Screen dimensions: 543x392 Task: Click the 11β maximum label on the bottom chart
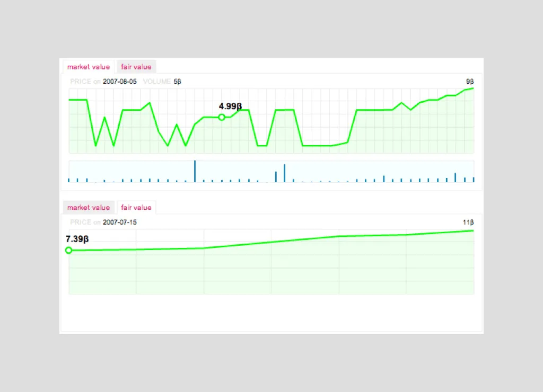click(x=468, y=222)
